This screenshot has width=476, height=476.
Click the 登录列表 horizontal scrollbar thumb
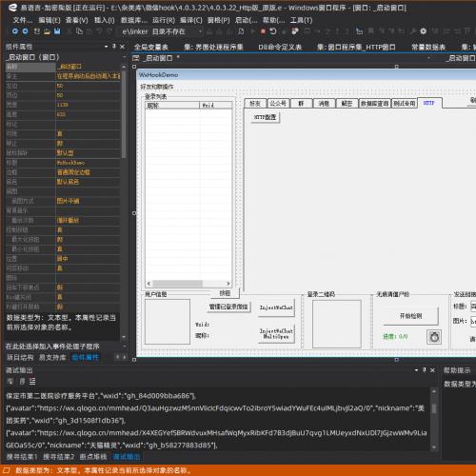[177, 284]
